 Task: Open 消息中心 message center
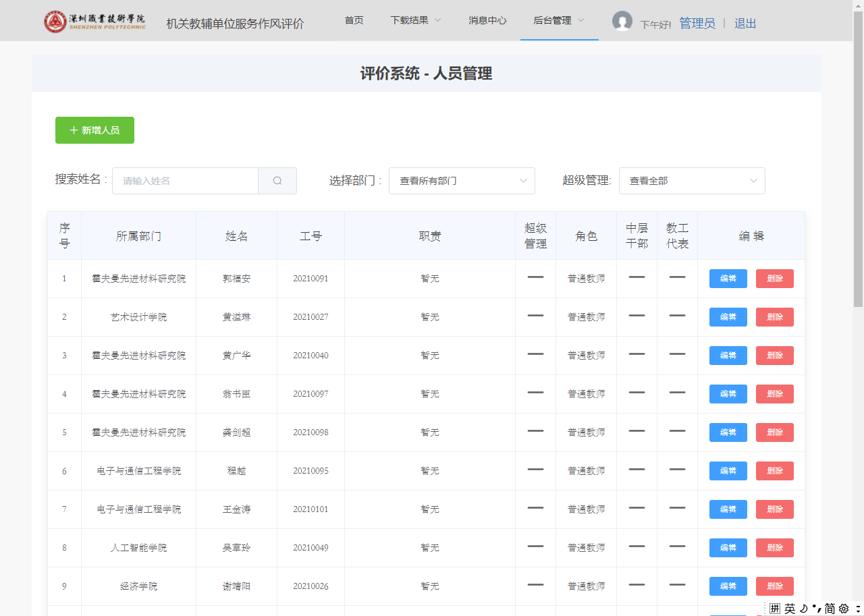(487, 20)
